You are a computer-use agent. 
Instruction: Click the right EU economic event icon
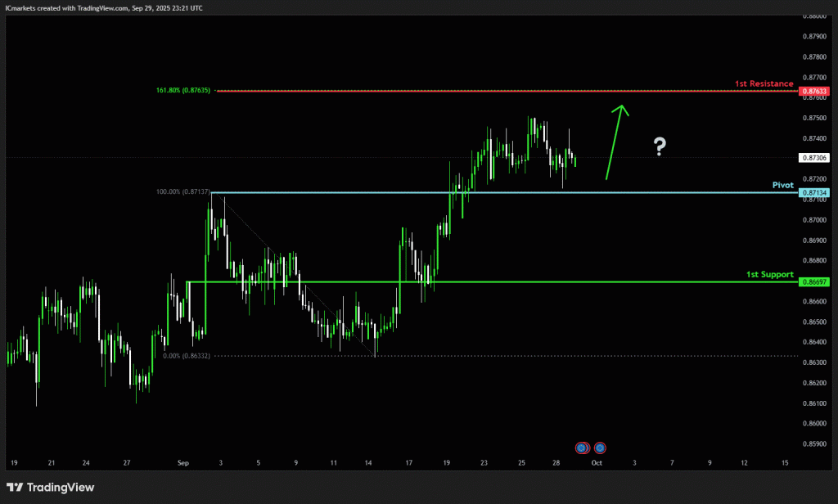(600, 448)
